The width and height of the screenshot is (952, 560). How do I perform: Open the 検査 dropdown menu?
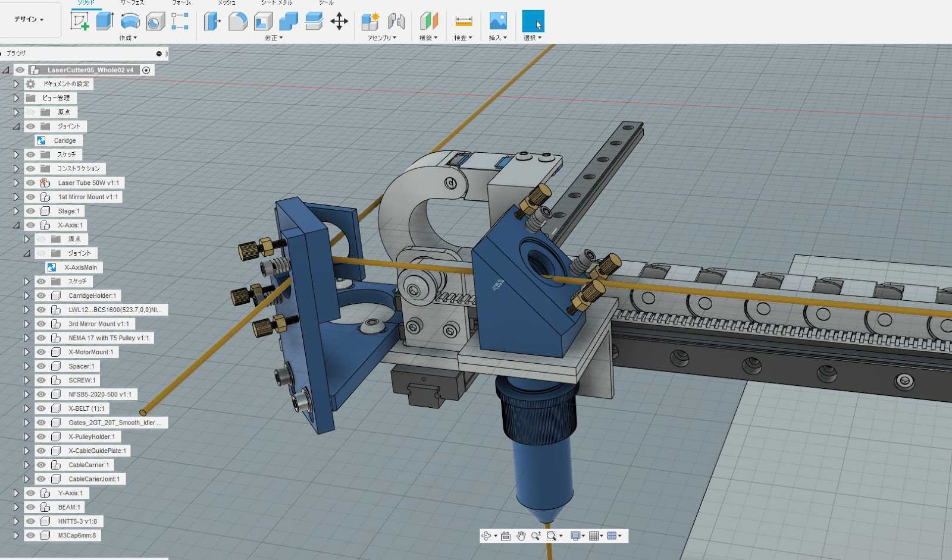coord(463,38)
